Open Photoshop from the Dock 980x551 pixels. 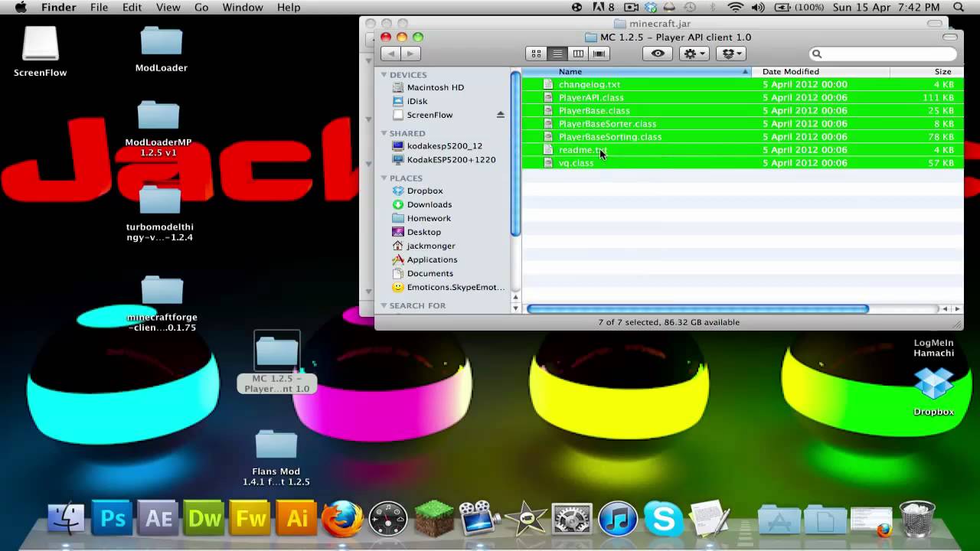113,518
